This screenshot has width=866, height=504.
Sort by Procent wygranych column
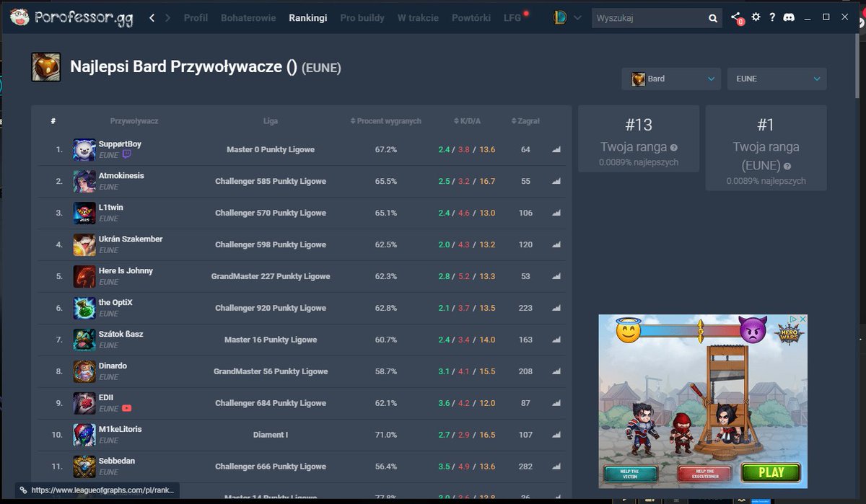pos(386,121)
